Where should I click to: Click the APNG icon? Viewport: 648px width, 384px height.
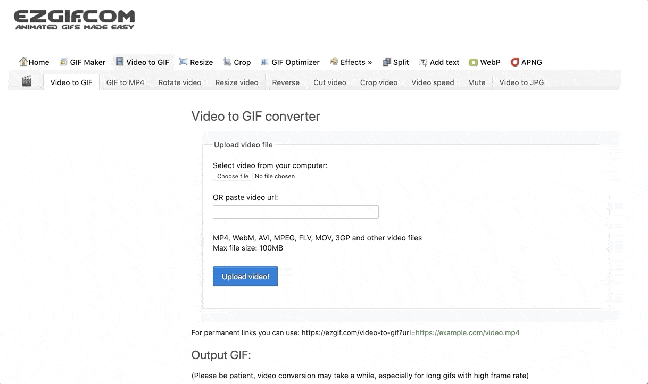(515, 62)
